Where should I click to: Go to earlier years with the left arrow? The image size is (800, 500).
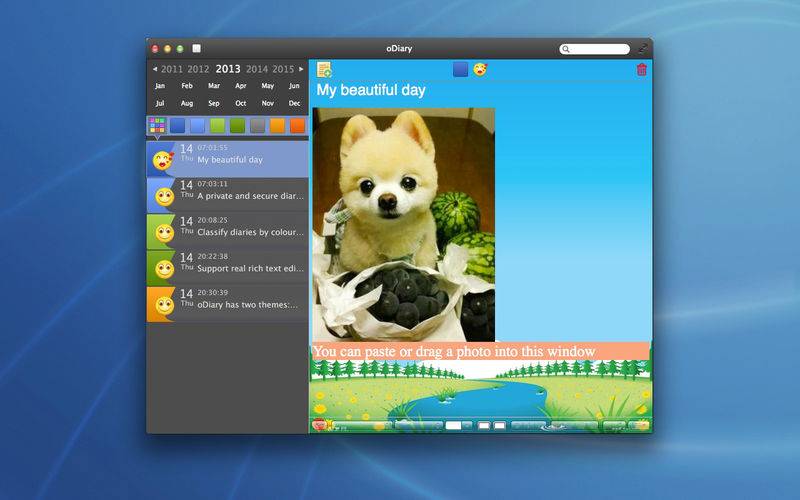tap(155, 69)
